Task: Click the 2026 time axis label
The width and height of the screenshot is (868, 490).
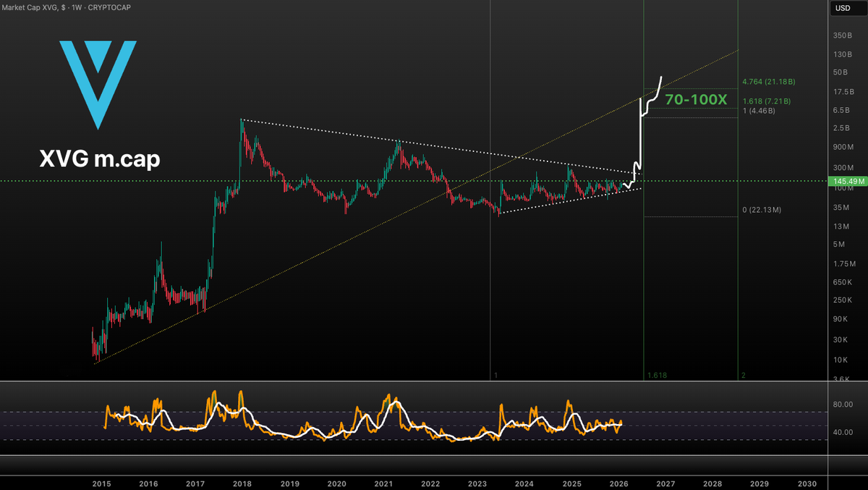Action: pyautogui.click(x=618, y=483)
